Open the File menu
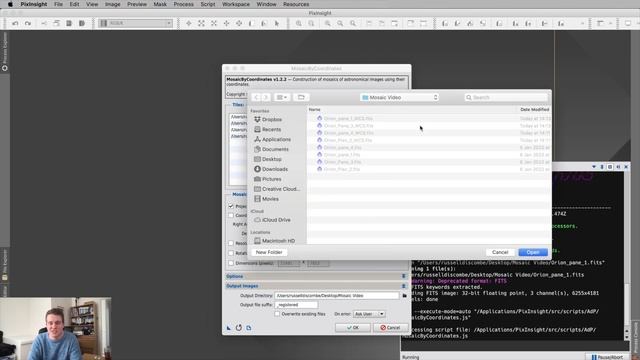The image size is (640, 360). click(x=58, y=4)
